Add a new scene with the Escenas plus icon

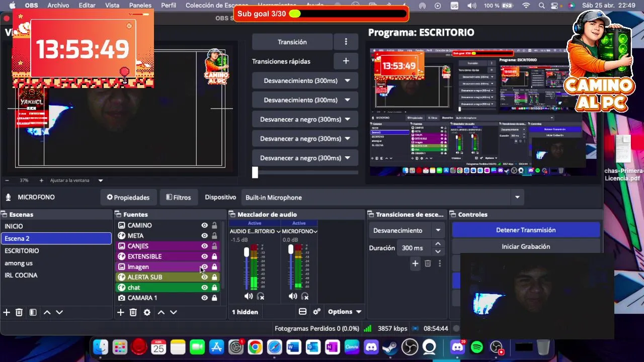7,312
